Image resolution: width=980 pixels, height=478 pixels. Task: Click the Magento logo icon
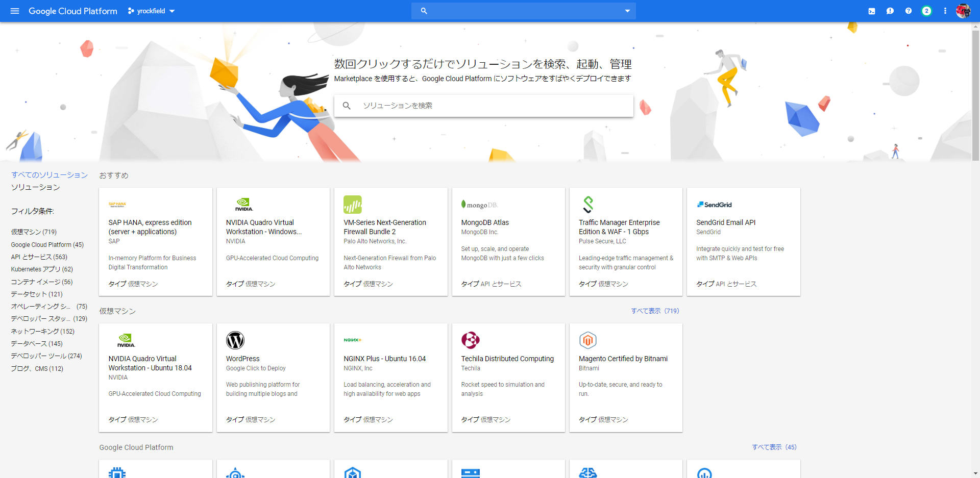[588, 340]
